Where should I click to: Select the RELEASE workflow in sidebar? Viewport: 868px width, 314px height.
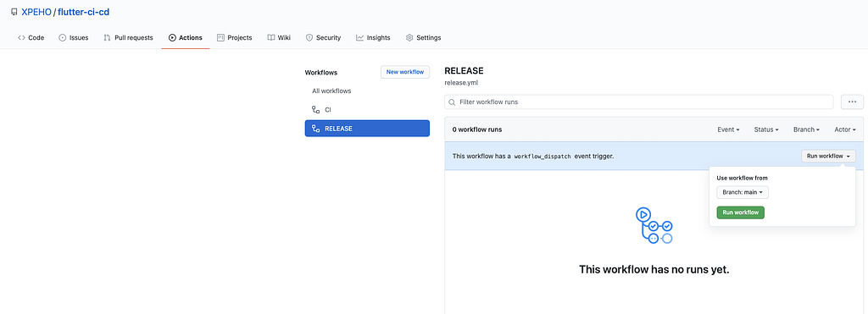coord(367,129)
